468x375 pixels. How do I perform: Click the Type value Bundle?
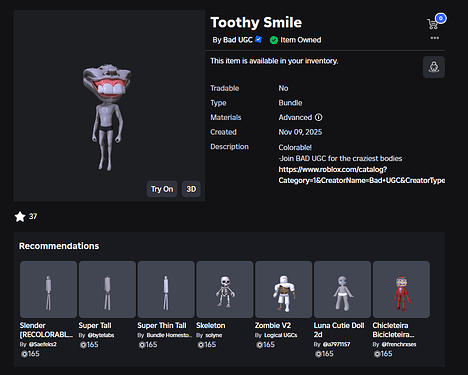(290, 103)
